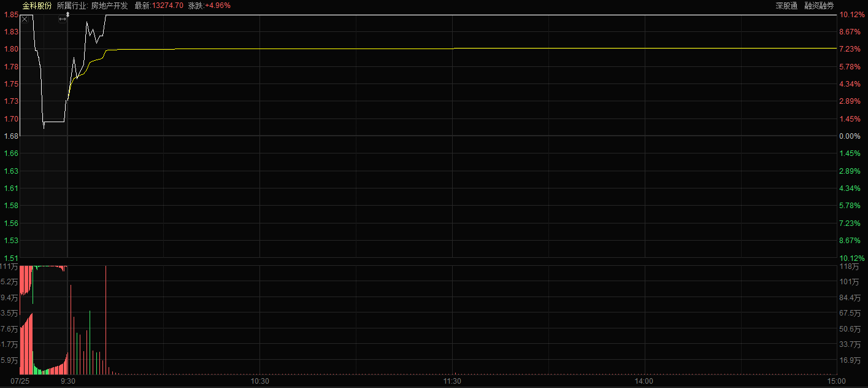
Task: Select the 15:00 closing time label
Action: click(x=836, y=381)
